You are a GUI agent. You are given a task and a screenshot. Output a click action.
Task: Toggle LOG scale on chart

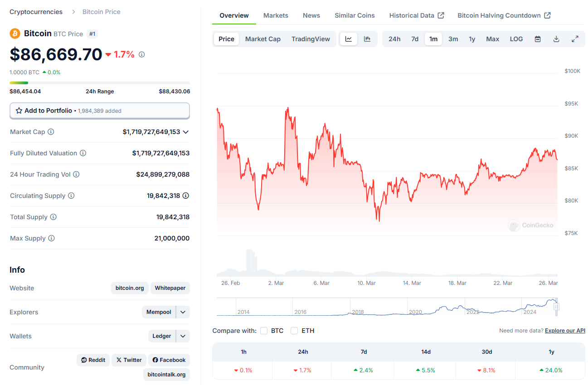[516, 39]
